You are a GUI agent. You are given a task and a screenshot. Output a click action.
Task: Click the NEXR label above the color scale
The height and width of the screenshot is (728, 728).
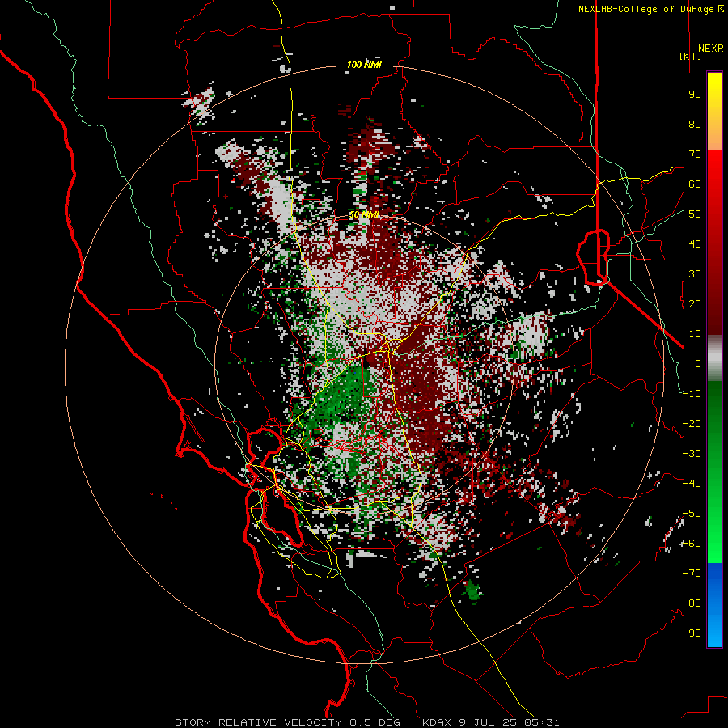(710, 48)
